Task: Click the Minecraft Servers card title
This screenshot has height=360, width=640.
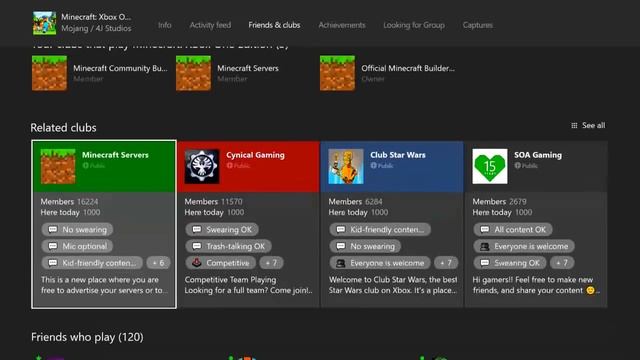Action: pos(115,155)
